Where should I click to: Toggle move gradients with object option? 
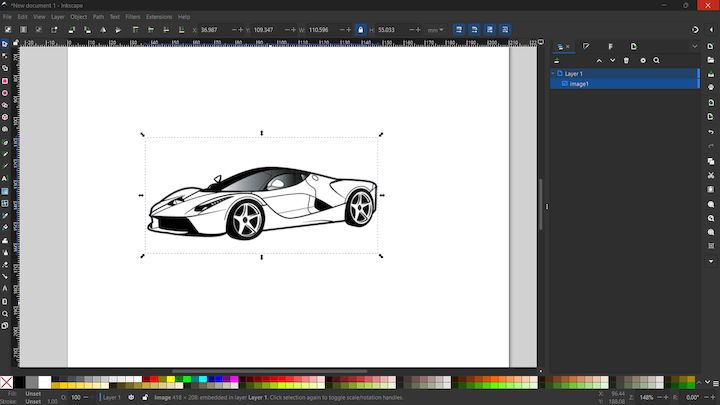coord(490,29)
